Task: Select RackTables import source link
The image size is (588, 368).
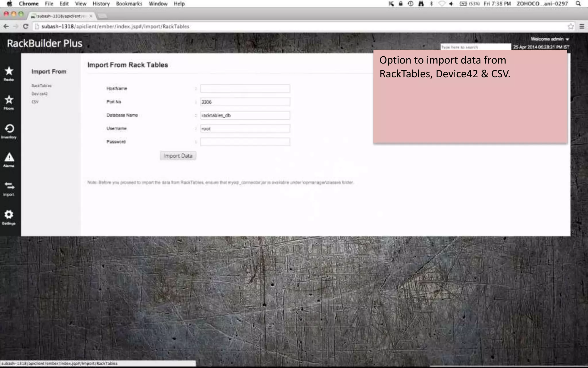Action: coord(42,86)
